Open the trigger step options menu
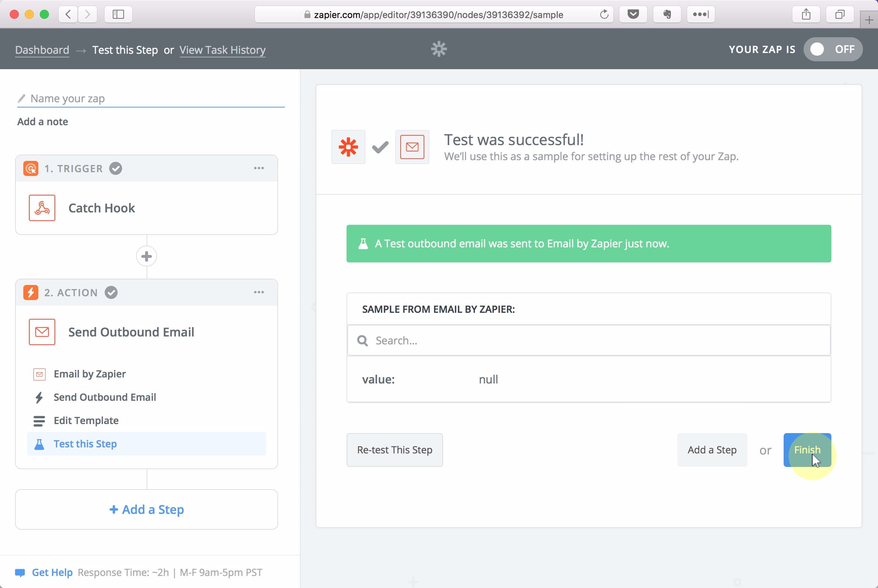The image size is (878, 588). click(x=259, y=168)
